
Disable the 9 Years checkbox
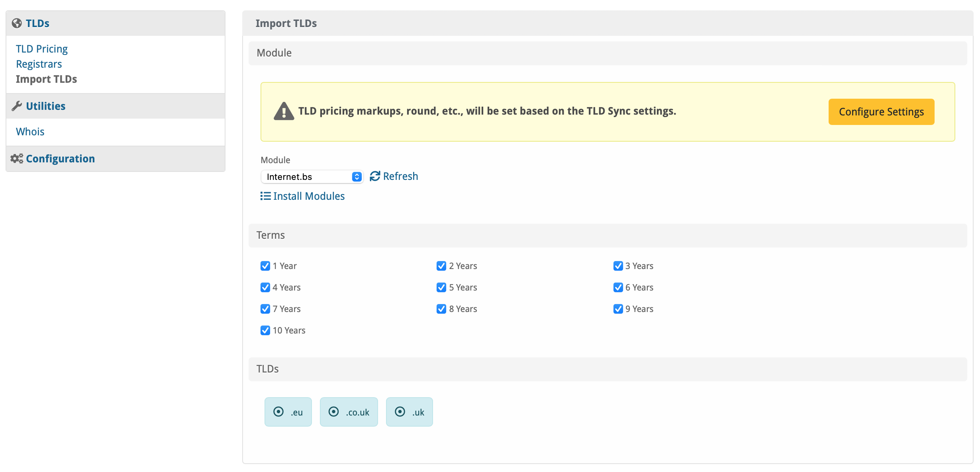coord(618,309)
